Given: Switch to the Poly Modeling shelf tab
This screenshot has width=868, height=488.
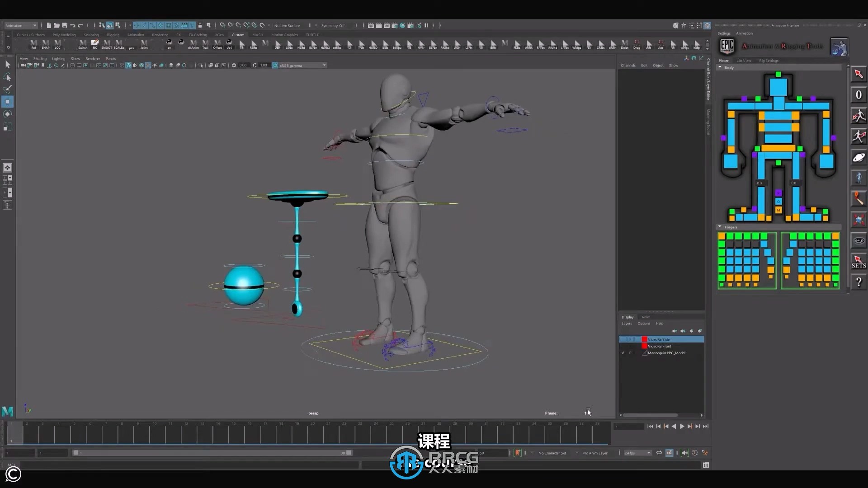Looking at the screenshot, I should (64, 35).
